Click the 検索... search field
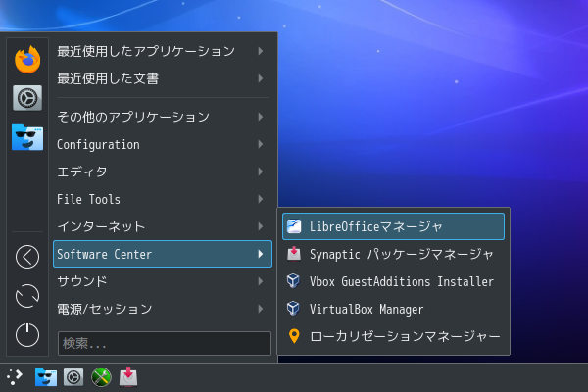 165,343
